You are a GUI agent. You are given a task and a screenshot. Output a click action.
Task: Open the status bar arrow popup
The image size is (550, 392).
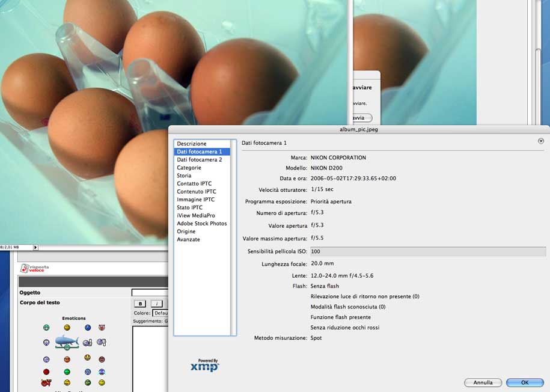tap(35, 247)
